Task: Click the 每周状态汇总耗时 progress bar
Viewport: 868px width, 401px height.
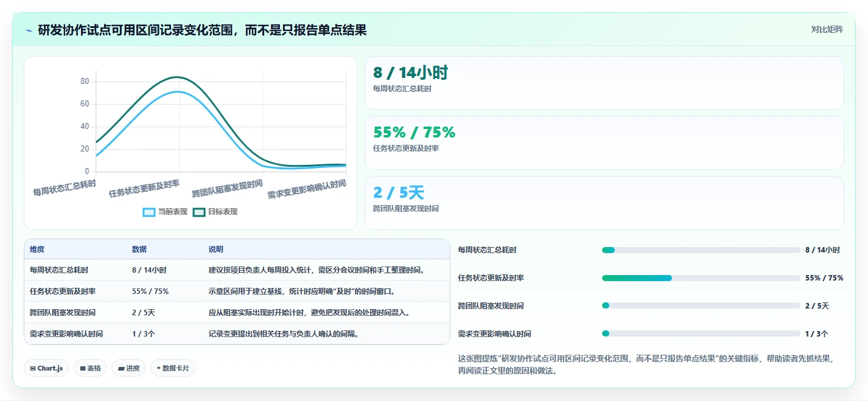Action: point(701,250)
